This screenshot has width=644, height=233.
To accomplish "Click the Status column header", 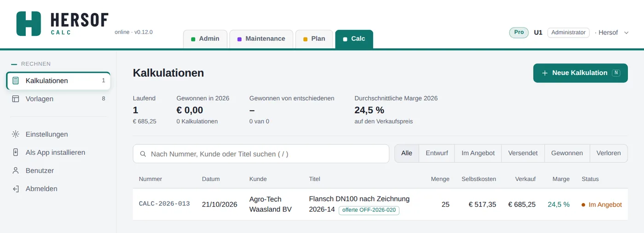I will pyautogui.click(x=590, y=179).
